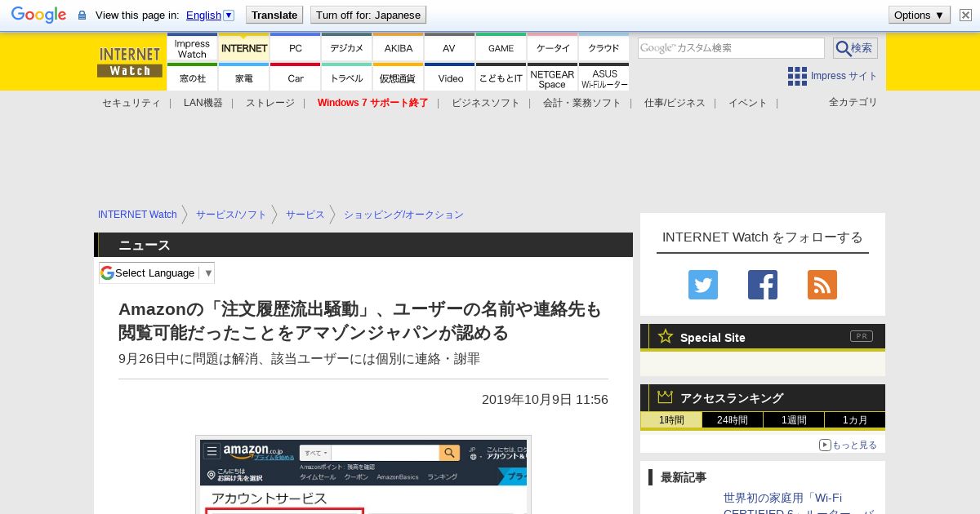Screen dimensions: 980x514
Task: Open the INTERNET tab
Action: tap(243, 48)
